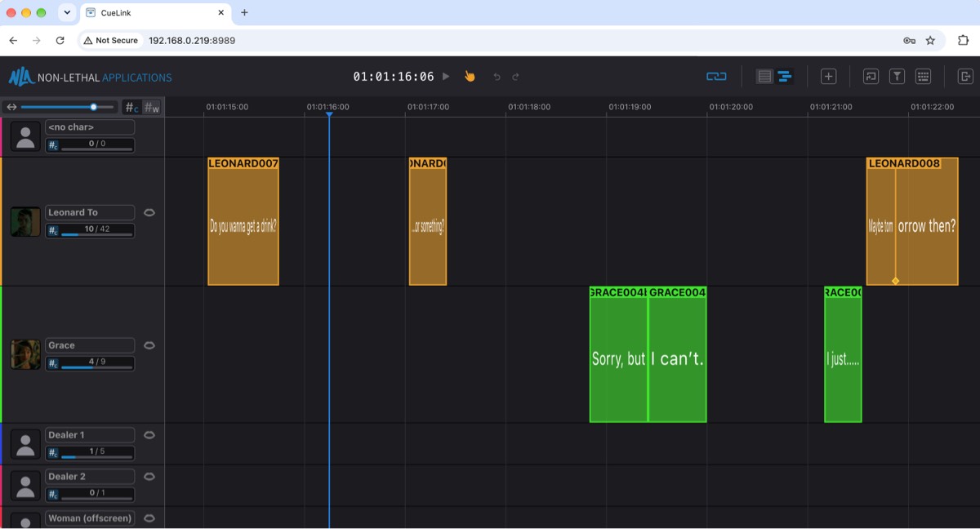Click the #c badge in Grace row
This screenshot has width=980, height=529.
coord(53,363)
